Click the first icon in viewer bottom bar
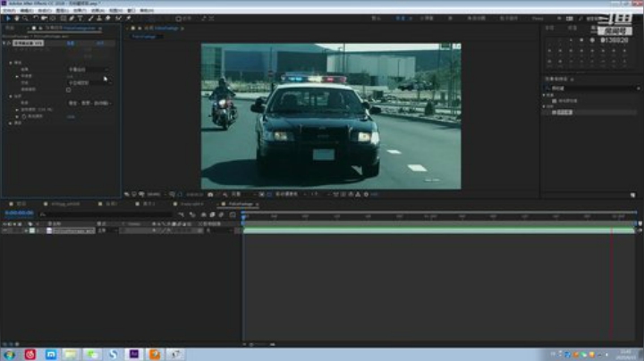Viewport: 644px width, 361px height. [127, 195]
